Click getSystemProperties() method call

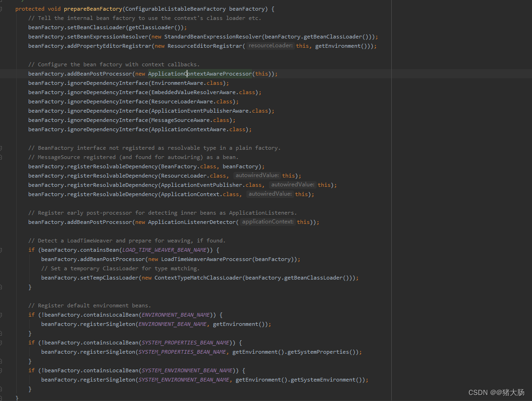click(x=319, y=352)
